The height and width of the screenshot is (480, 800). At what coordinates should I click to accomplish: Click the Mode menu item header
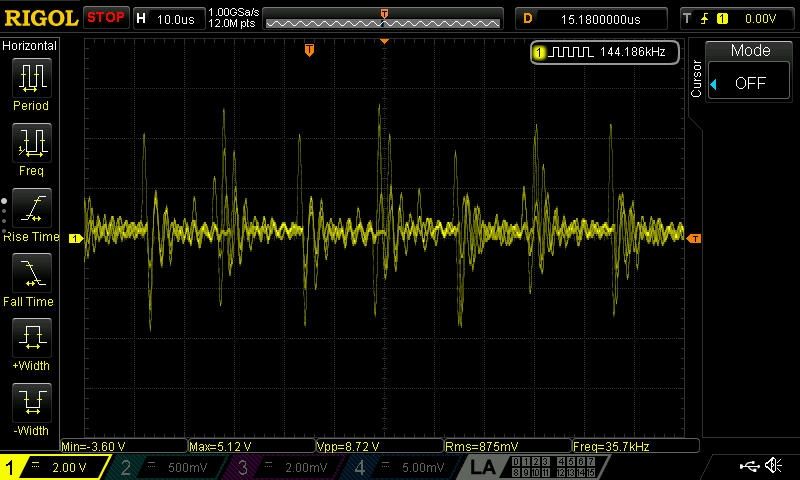(750, 50)
